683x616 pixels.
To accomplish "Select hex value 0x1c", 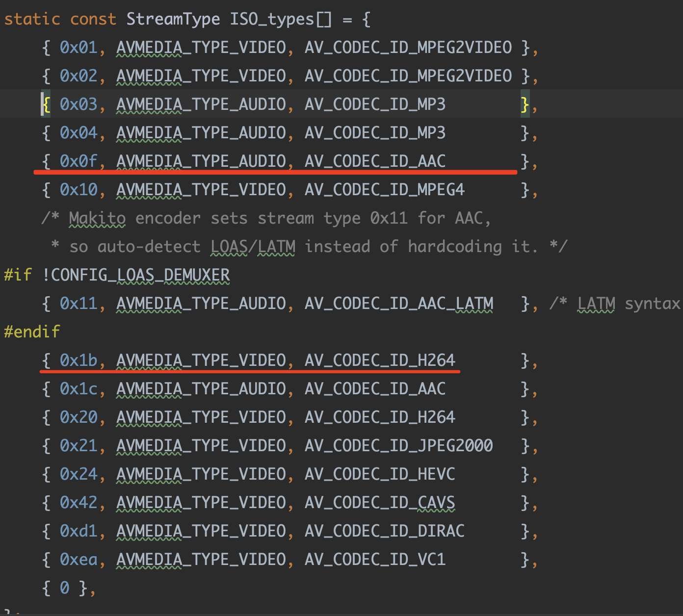I will pyautogui.click(x=79, y=389).
